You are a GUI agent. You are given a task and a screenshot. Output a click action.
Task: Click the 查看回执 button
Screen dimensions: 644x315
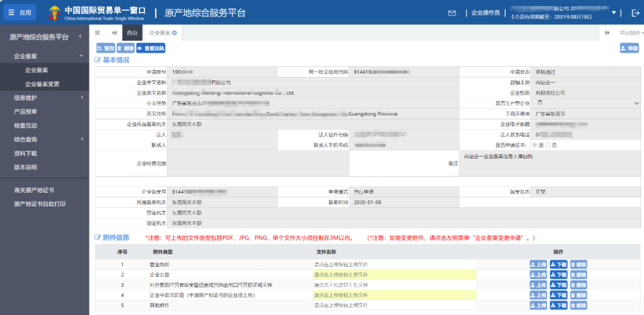pyautogui.click(x=151, y=48)
